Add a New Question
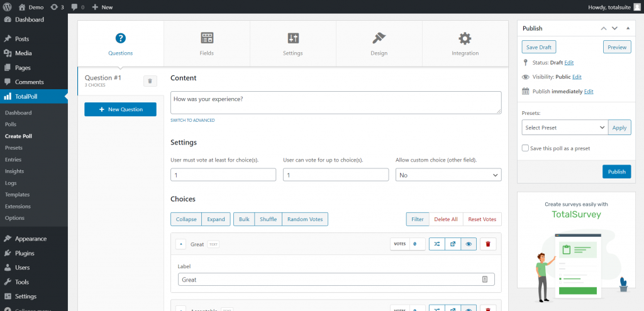The width and height of the screenshot is (644, 311). 120,109
